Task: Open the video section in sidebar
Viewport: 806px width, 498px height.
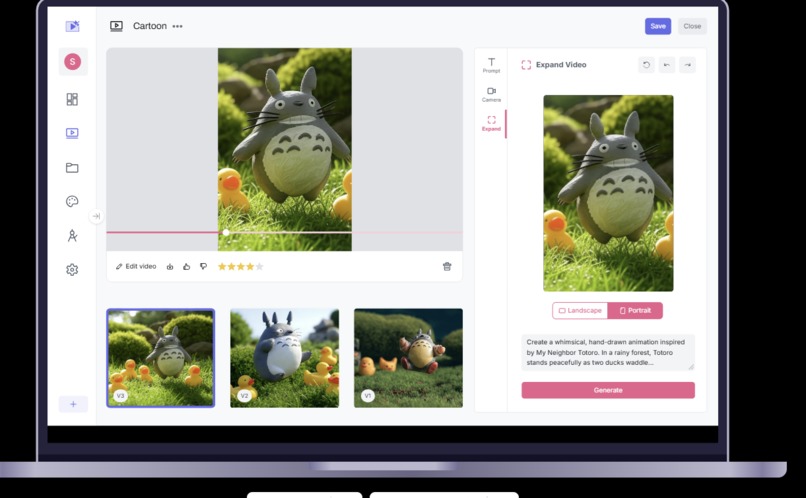Action: pos(72,133)
